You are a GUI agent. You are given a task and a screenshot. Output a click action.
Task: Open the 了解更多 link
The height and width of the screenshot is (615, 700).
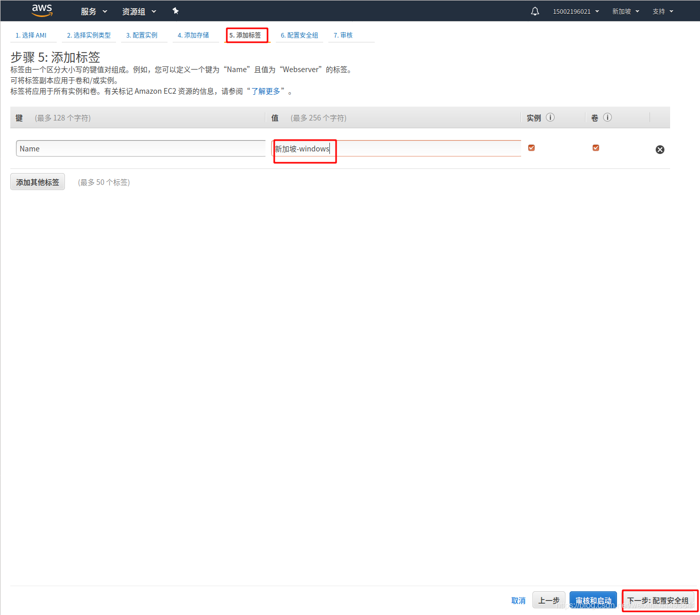tap(265, 91)
